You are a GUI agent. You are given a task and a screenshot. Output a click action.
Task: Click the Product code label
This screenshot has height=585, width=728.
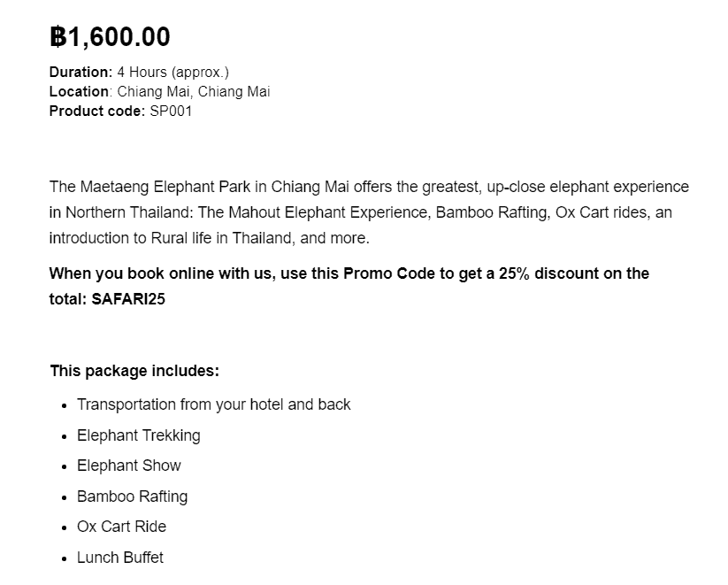click(97, 111)
